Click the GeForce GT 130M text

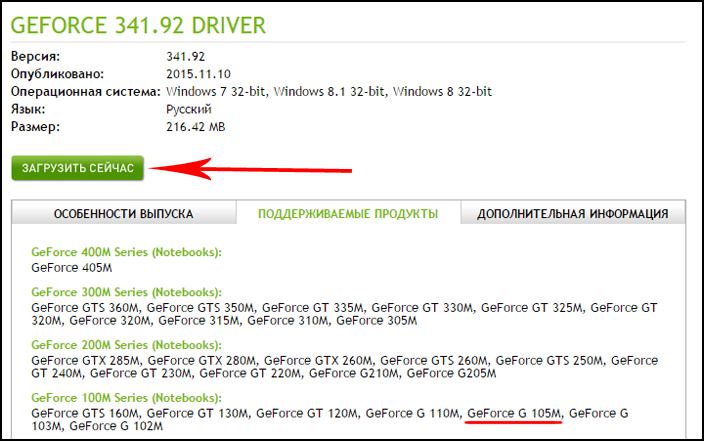point(198,413)
